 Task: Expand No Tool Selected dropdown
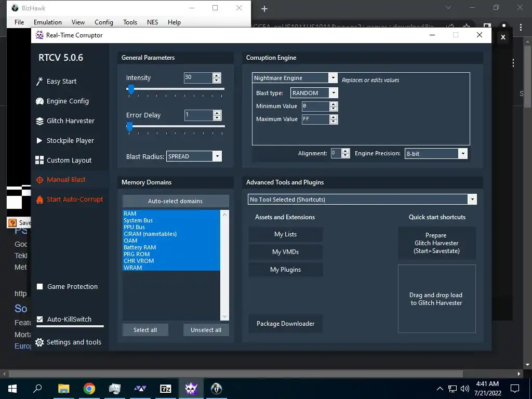(x=472, y=199)
